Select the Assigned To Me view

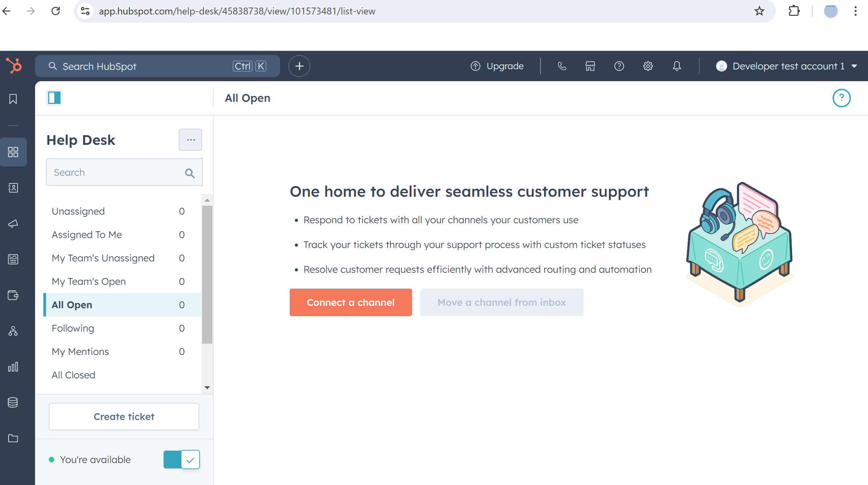click(87, 235)
